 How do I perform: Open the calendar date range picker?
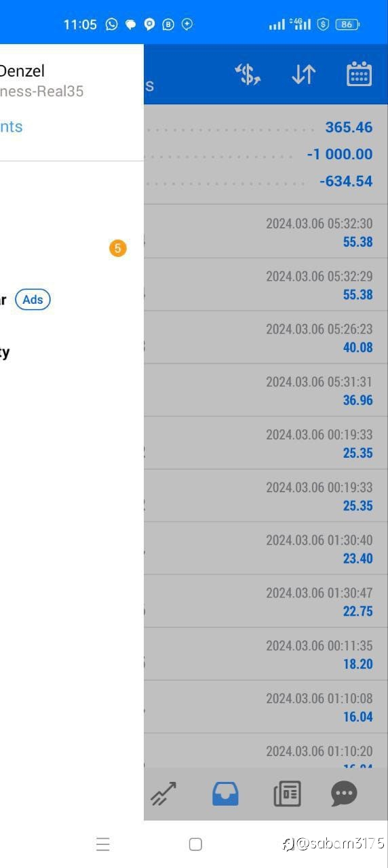360,75
